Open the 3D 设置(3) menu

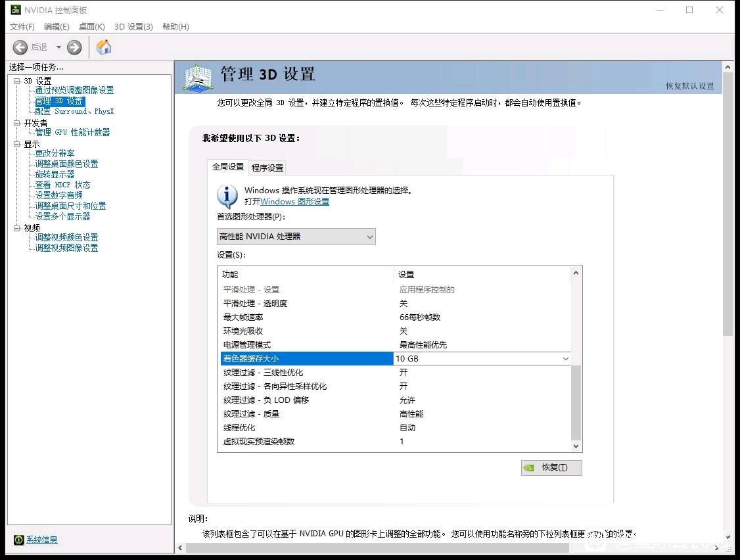pos(133,27)
